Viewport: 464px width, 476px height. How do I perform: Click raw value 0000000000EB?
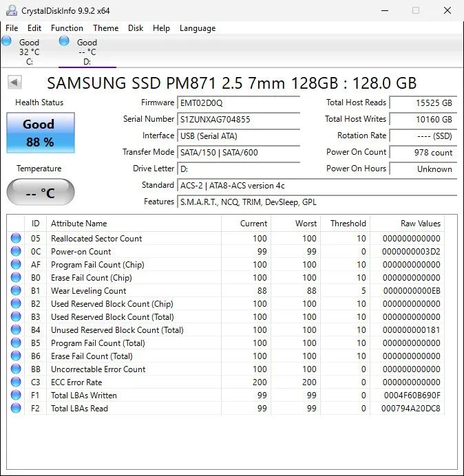412,291
